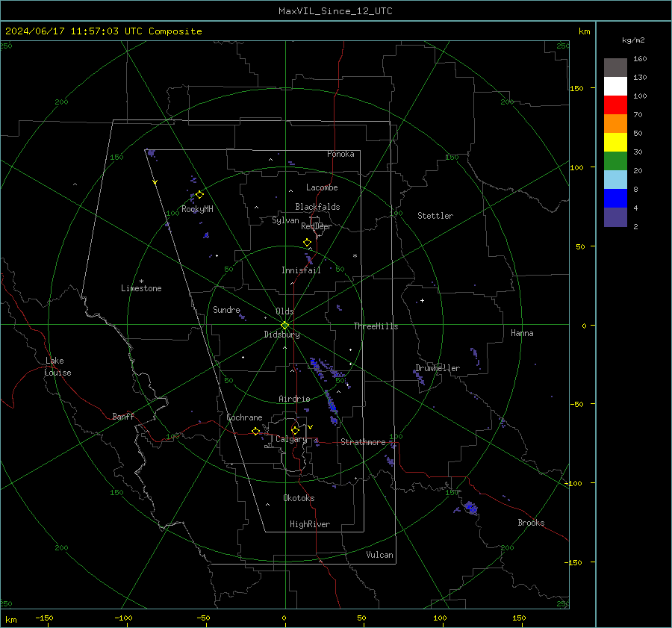Click the Didsbury town label
Screen dimensions: 672x628
point(281,335)
